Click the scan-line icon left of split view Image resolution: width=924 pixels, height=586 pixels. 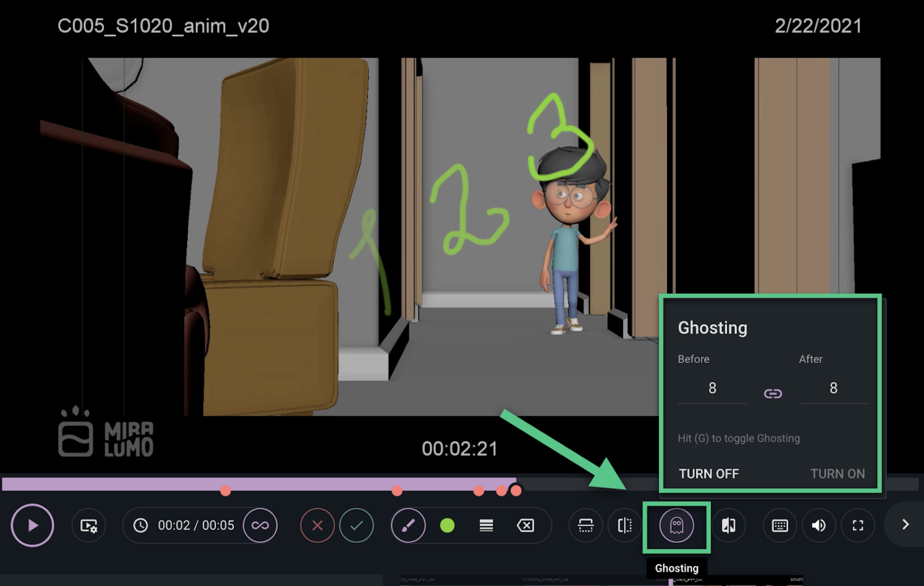coord(586,525)
